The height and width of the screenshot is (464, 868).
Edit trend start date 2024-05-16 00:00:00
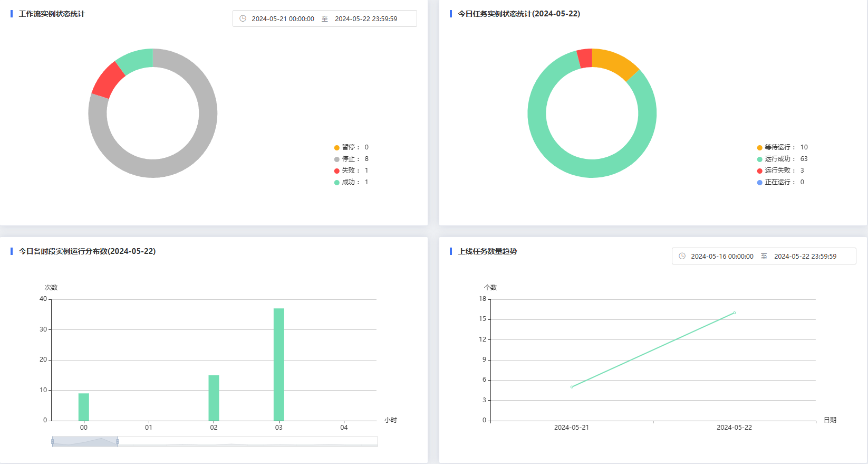722,256
